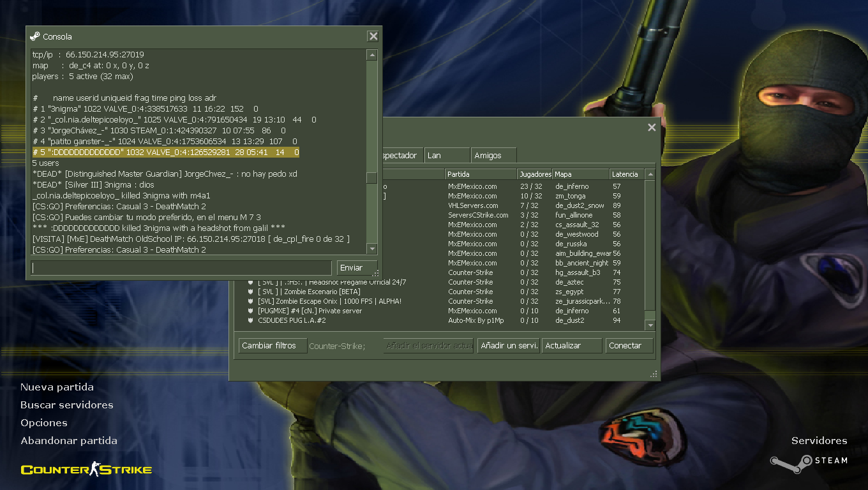Viewport: 868px width, 490px height.
Task: Open Buscar servidores from main menu
Action: (x=67, y=405)
